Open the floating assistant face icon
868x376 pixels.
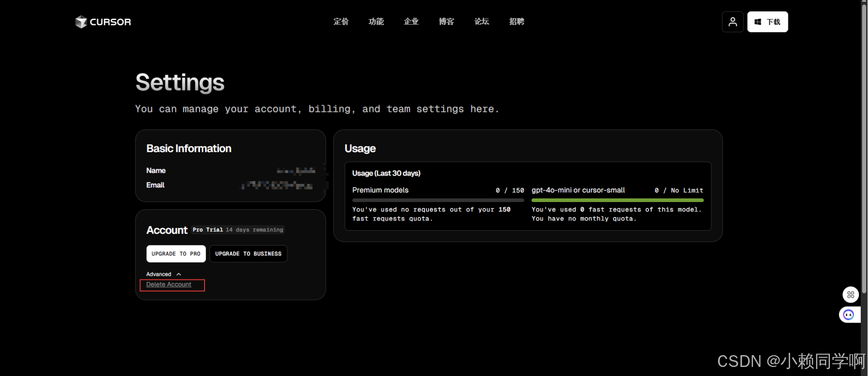(x=849, y=315)
